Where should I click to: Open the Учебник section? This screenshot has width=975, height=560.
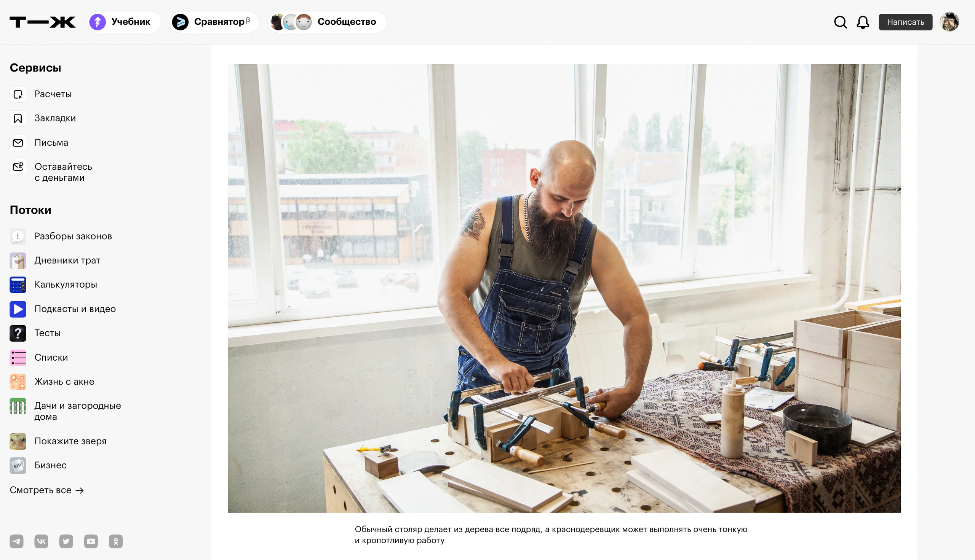point(124,22)
